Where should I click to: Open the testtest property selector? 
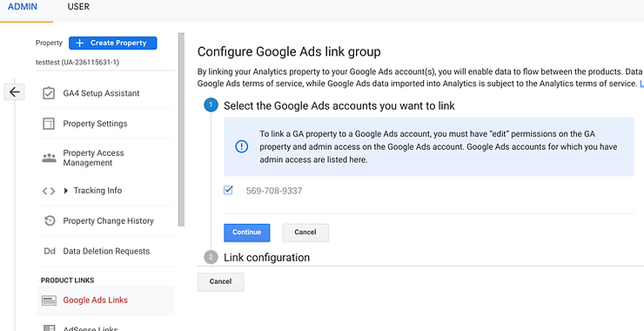click(x=77, y=62)
